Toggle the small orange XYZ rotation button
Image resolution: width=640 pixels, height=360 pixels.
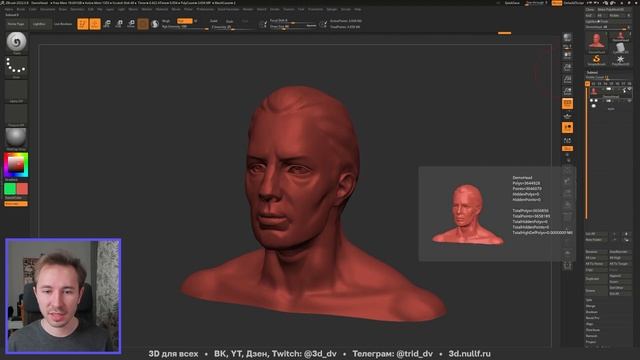[567, 149]
